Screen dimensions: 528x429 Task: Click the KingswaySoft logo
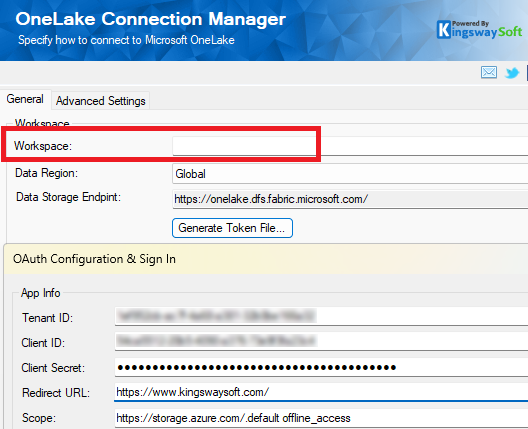tap(480, 30)
